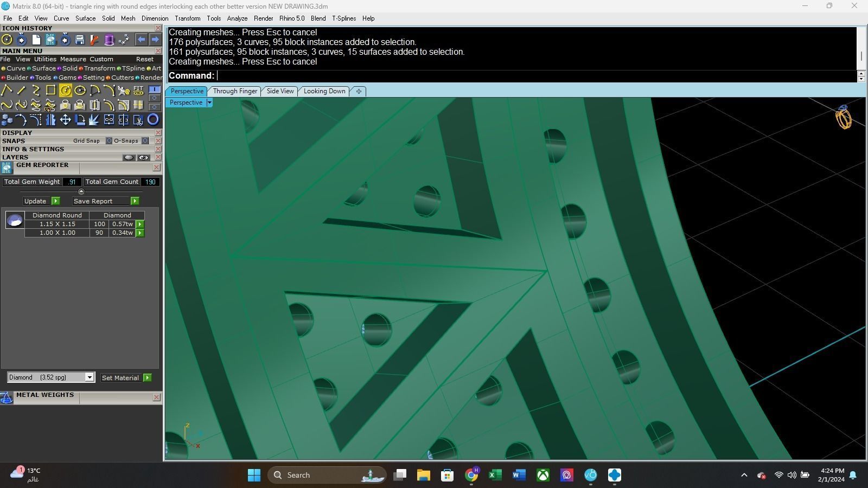The image size is (868, 488).
Task: Close the Icon History panel
Action: (x=158, y=28)
